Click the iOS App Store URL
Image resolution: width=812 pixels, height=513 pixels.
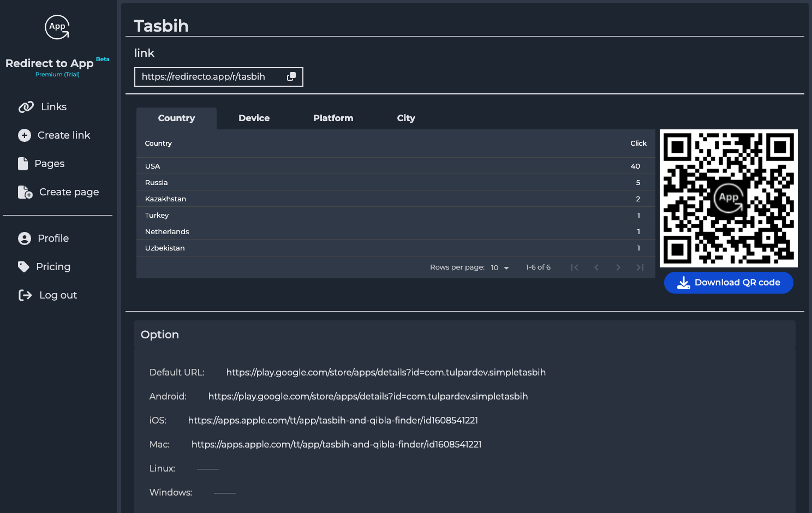tap(333, 420)
